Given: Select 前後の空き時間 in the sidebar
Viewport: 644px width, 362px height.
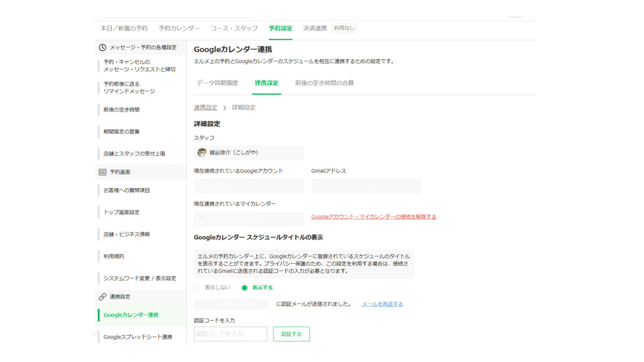Looking at the screenshot, I should pyautogui.click(x=121, y=110).
